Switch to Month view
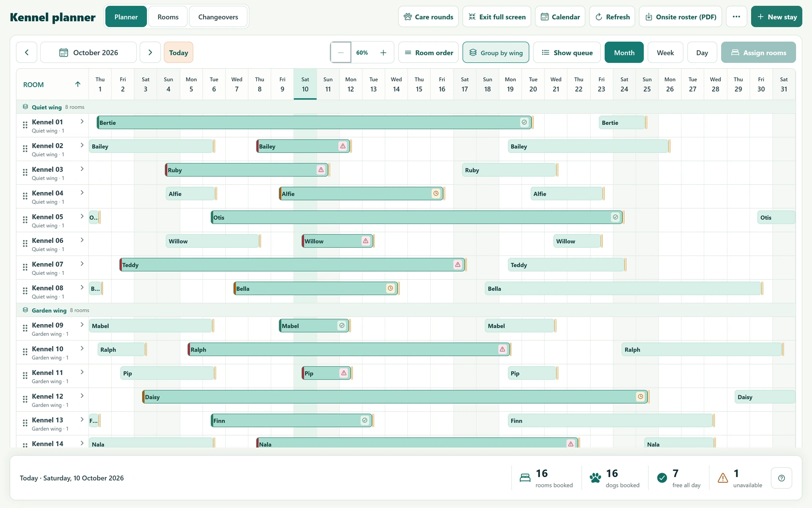 (x=624, y=52)
